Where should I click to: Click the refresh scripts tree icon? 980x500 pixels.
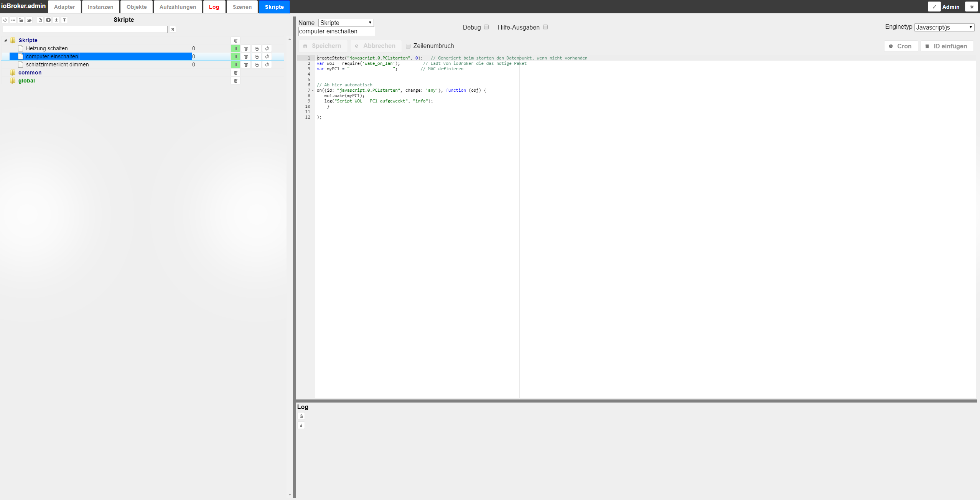[x=5, y=20]
